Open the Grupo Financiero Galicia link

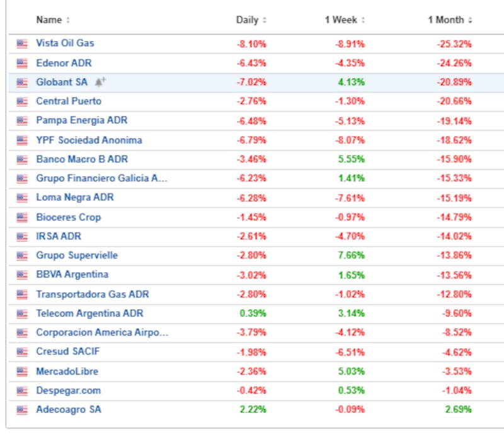[101, 178]
